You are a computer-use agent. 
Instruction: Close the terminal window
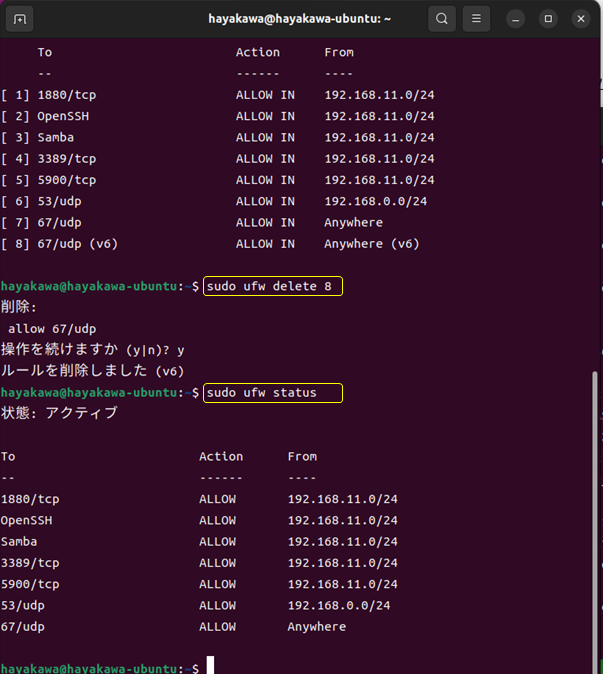581,19
